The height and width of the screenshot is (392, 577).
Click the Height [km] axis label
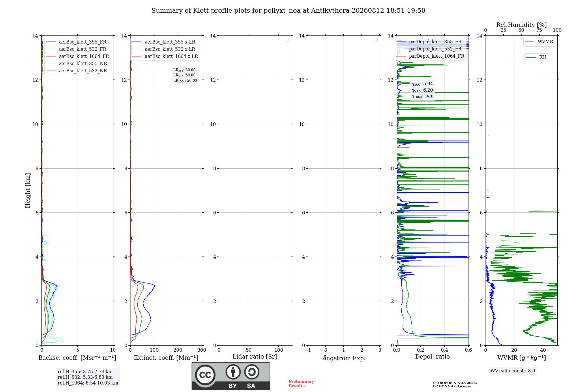pyautogui.click(x=28, y=191)
